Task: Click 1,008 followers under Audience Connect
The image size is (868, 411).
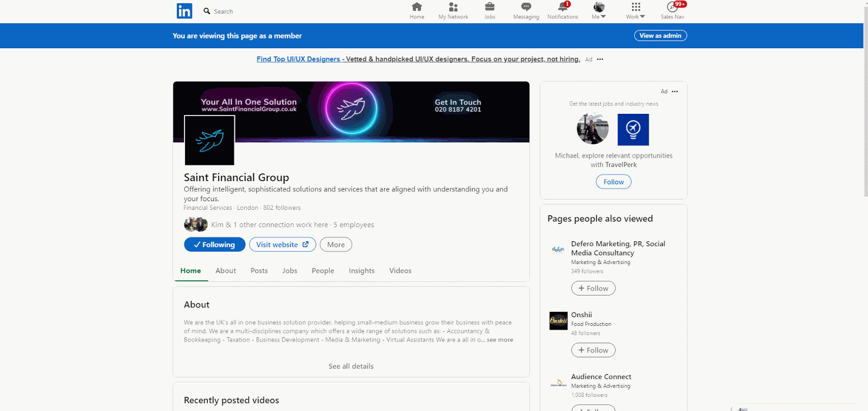Action: coord(589,395)
